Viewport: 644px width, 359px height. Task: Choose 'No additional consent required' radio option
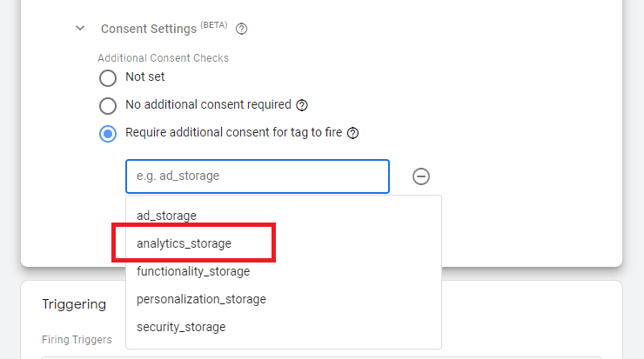pyautogui.click(x=108, y=106)
